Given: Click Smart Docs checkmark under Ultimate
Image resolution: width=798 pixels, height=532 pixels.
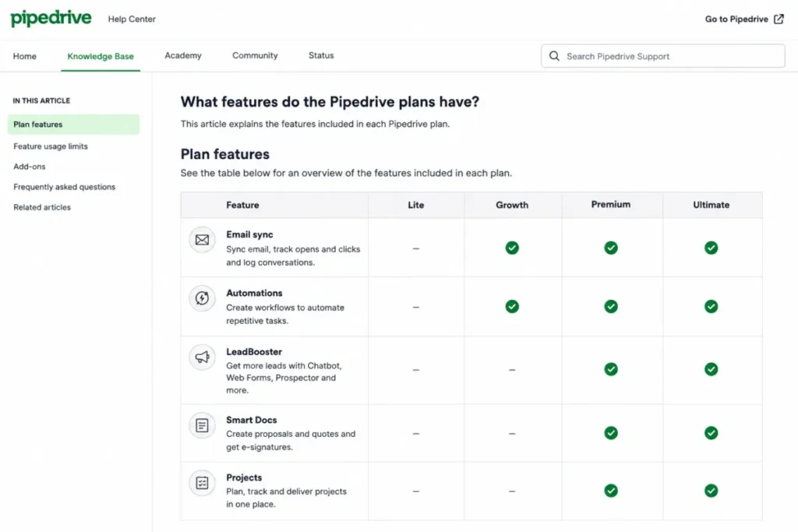Looking at the screenshot, I should (x=711, y=433).
